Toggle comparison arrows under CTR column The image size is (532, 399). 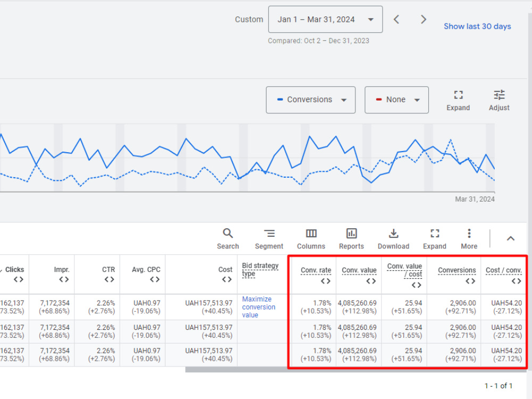coord(109,280)
